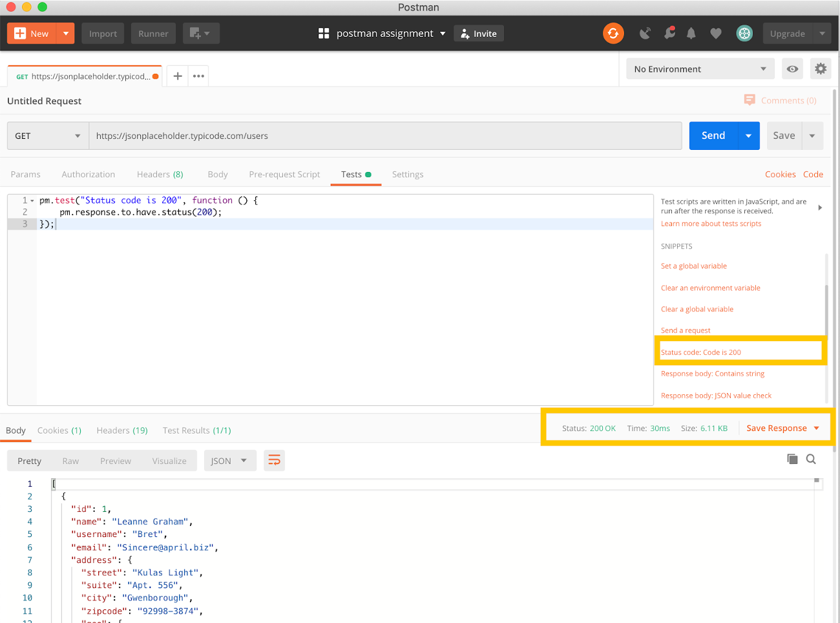Switch to Pre-request Script tab

point(284,174)
